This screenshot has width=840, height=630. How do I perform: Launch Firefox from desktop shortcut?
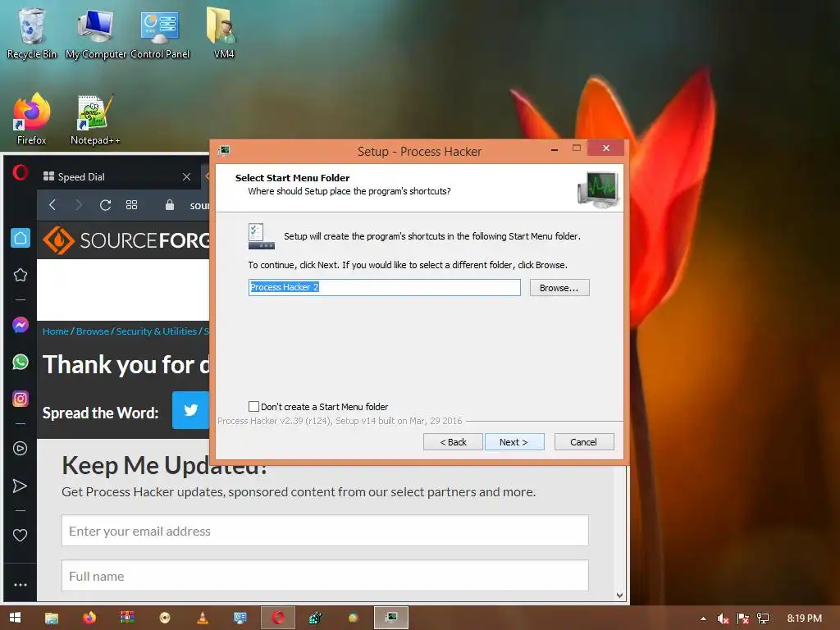point(32,119)
